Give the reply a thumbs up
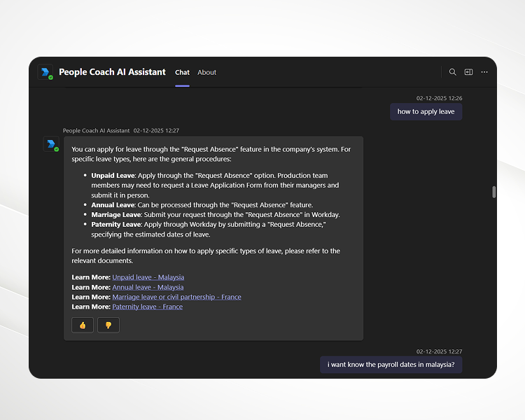The width and height of the screenshot is (525, 420). (x=83, y=325)
